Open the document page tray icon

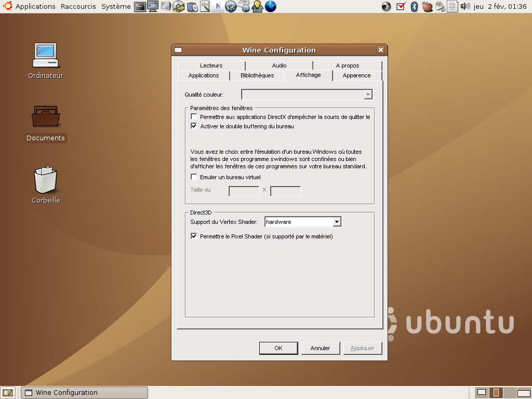coord(453,6)
